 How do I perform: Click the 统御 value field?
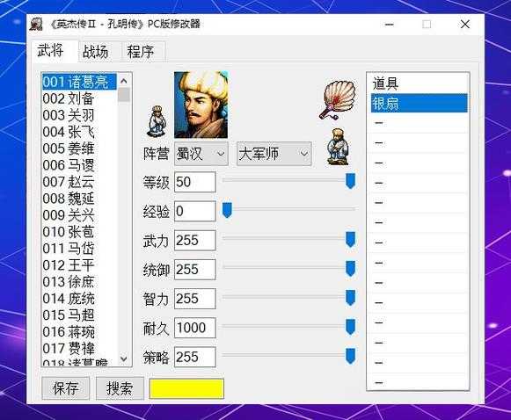pos(195,269)
